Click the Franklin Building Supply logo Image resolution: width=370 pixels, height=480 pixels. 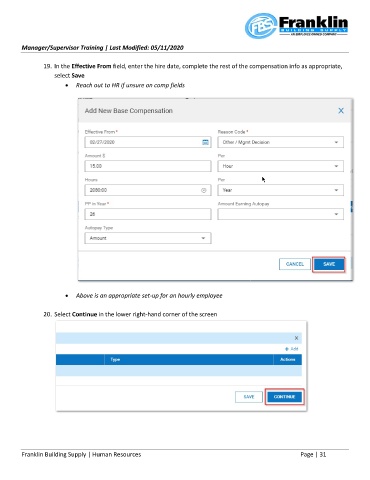coord(296,25)
